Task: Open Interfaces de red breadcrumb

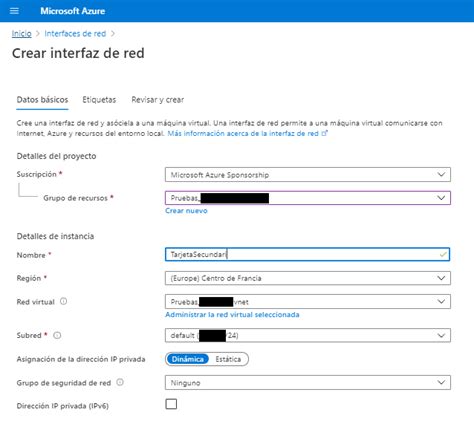Action: coord(75,34)
